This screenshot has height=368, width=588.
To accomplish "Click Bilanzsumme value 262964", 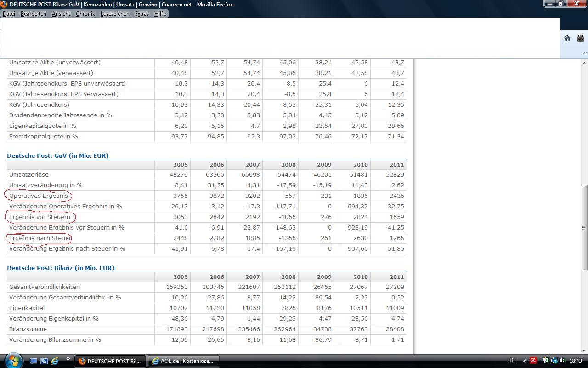I will point(285,329).
